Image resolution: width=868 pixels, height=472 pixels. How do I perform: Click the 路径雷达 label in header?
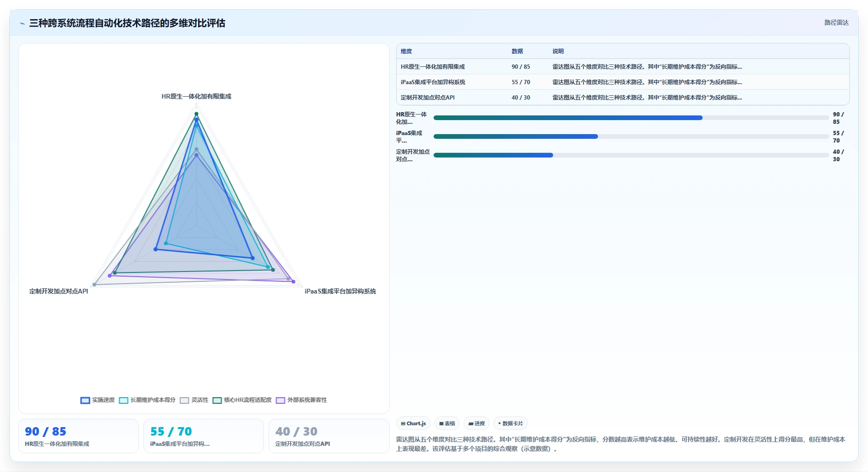coord(836,22)
